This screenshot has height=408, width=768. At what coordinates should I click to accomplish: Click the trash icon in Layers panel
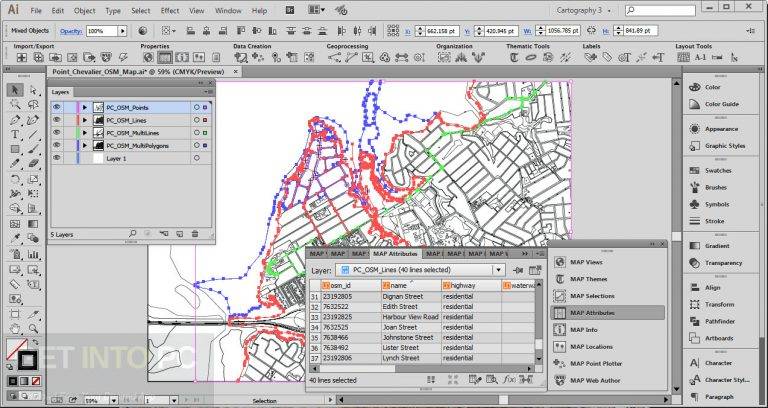tap(195, 234)
